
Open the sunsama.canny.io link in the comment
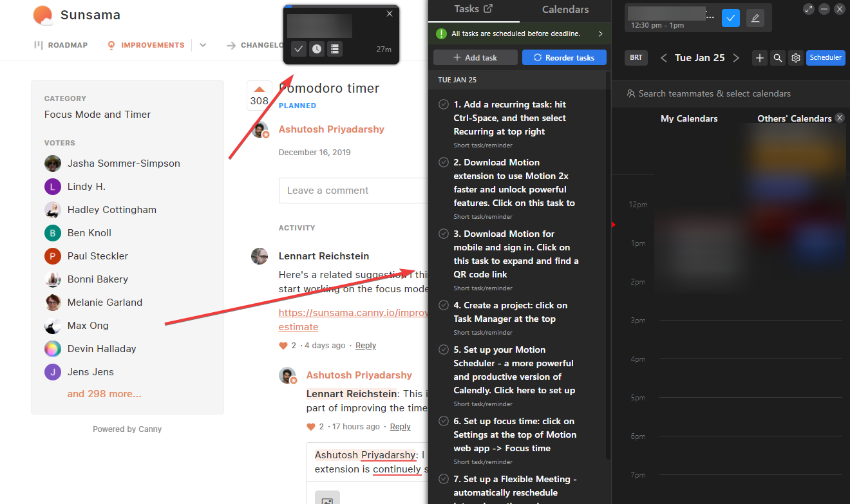pos(353,320)
